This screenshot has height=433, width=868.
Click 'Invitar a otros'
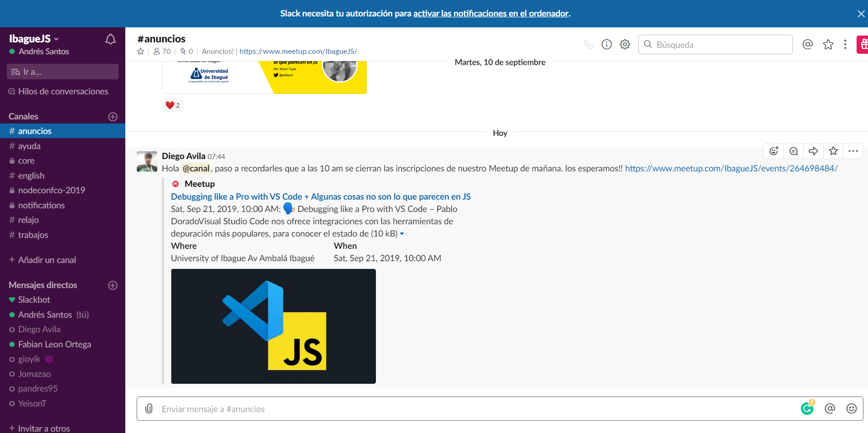pyautogui.click(x=40, y=428)
